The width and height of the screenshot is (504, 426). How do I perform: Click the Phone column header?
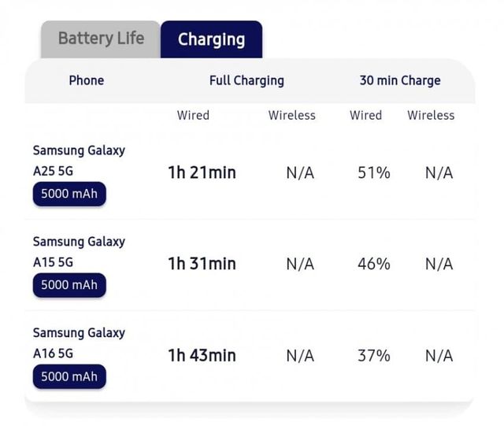click(87, 80)
